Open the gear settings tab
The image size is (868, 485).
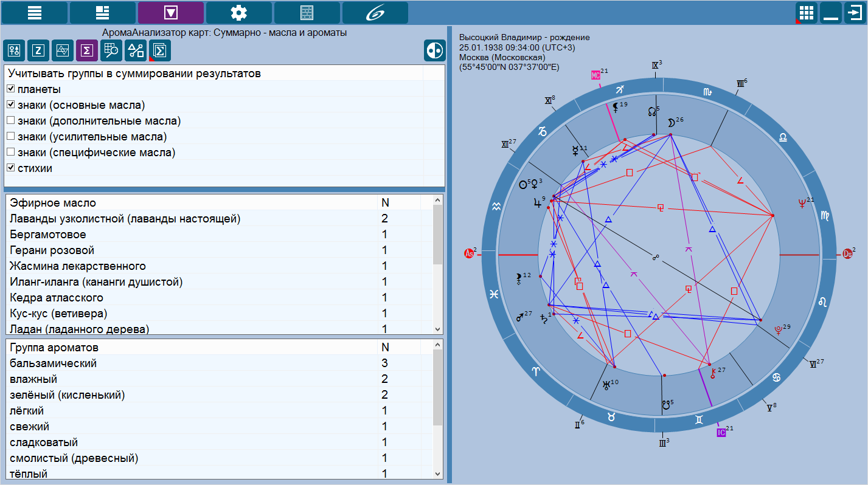(x=238, y=12)
